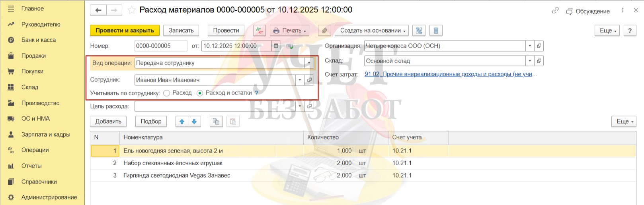Screen dimensions: 644x205
Task: Navigate forward with the right arrow
Action: click(114, 10)
